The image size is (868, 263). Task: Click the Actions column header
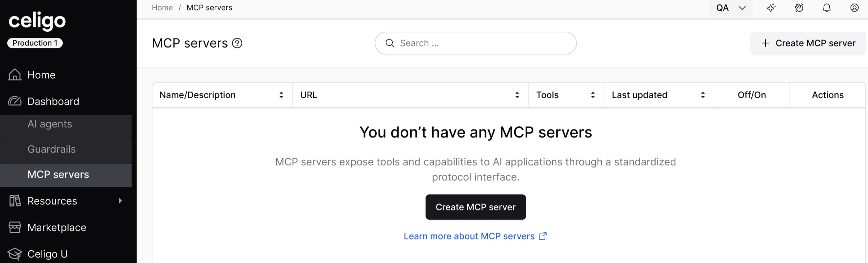828,95
